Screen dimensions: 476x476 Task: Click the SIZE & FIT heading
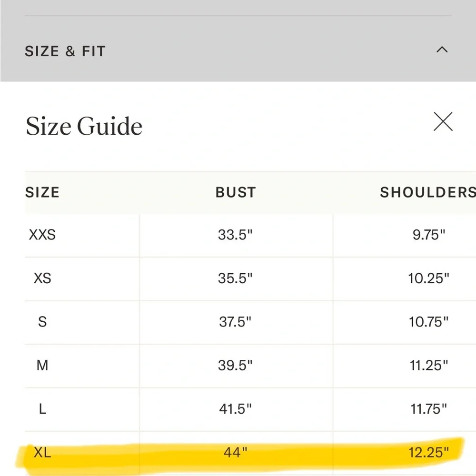(x=65, y=51)
